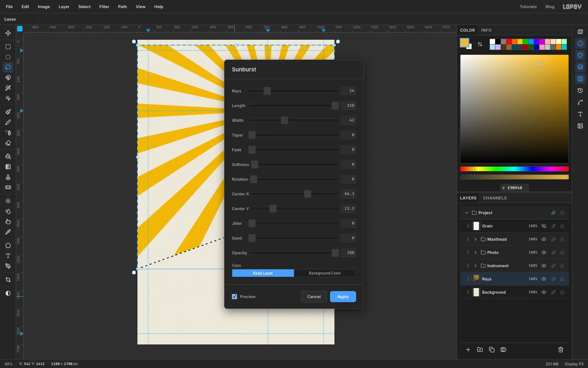Switch to the Info tab
Viewport: 588px width, 368px height.
tap(486, 30)
